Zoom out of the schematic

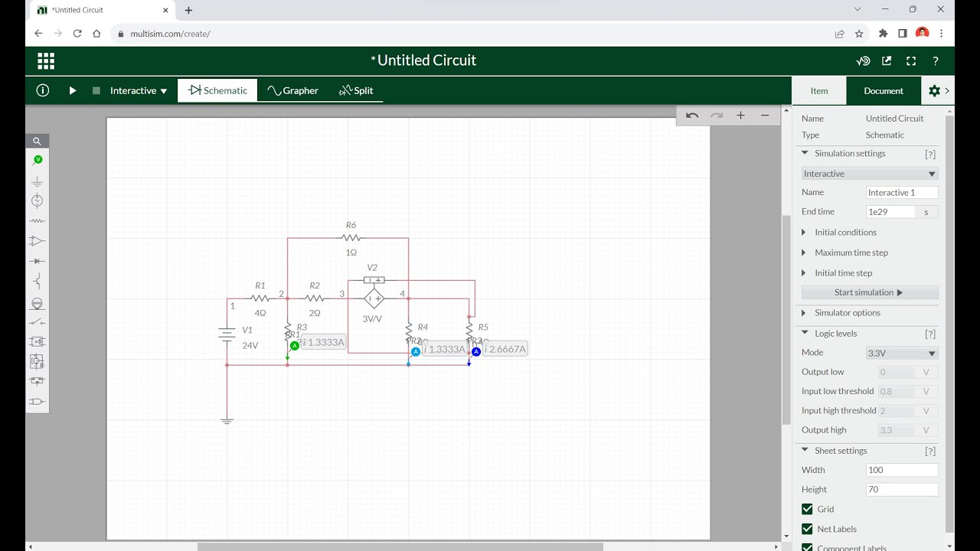pos(765,116)
